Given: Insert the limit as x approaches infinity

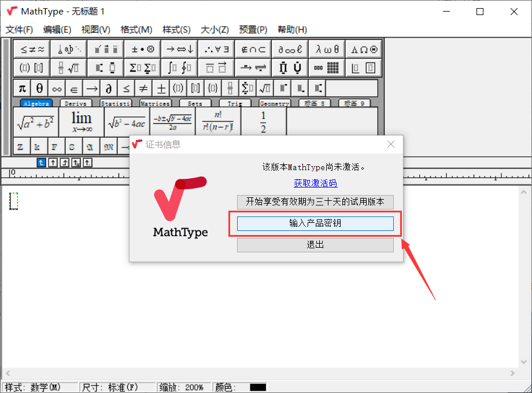Looking at the screenshot, I should (82, 122).
